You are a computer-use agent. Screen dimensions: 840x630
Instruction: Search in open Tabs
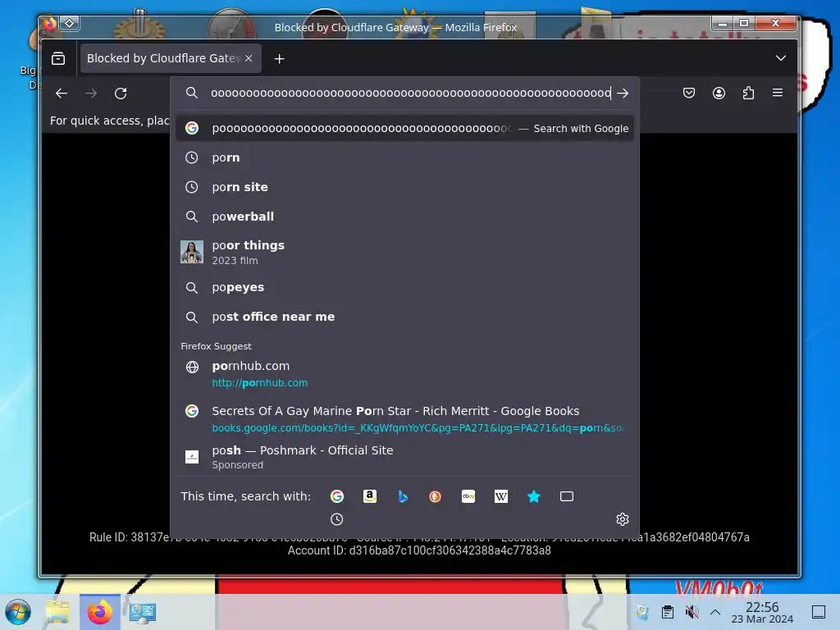click(x=567, y=496)
